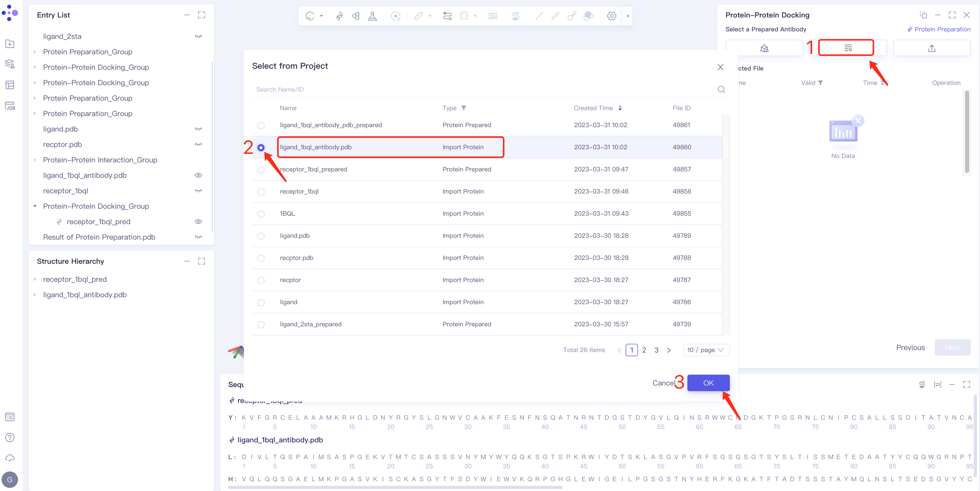Hide receptor_1bql_pred using its eye icon
This screenshot has height=491, width=980.
click(x=198, y=222)
